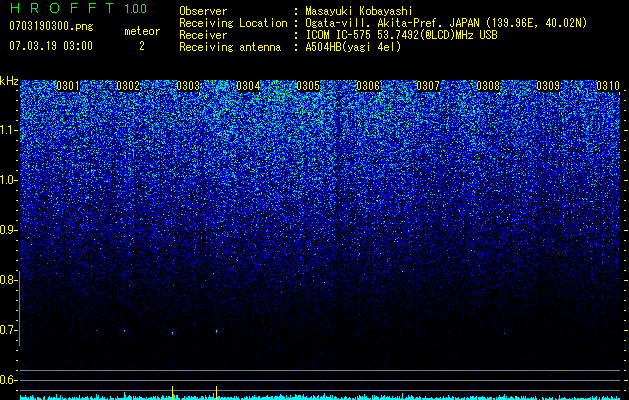
Task: Click the 1.0 frequency axis label
Action: click(x=8, y=180)
